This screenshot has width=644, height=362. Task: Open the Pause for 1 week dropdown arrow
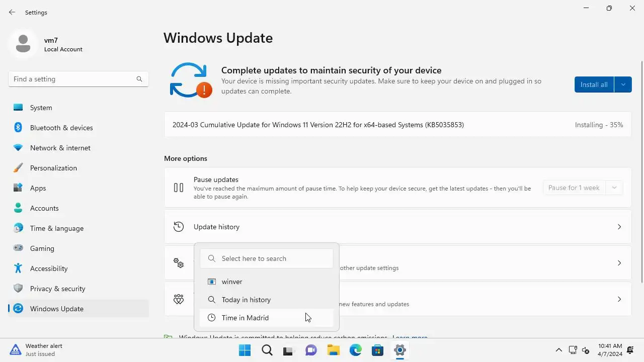tap(614, 188)
